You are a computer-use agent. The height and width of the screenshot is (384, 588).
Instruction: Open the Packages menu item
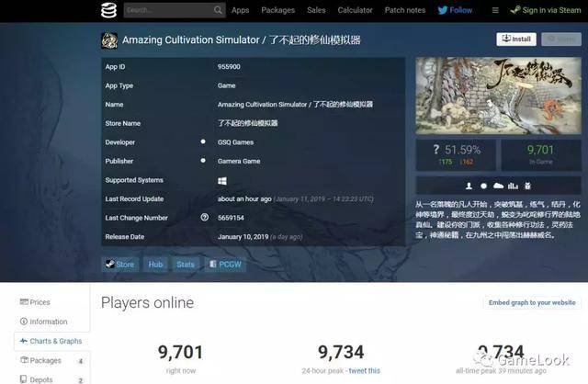click(x=277, y=10)
